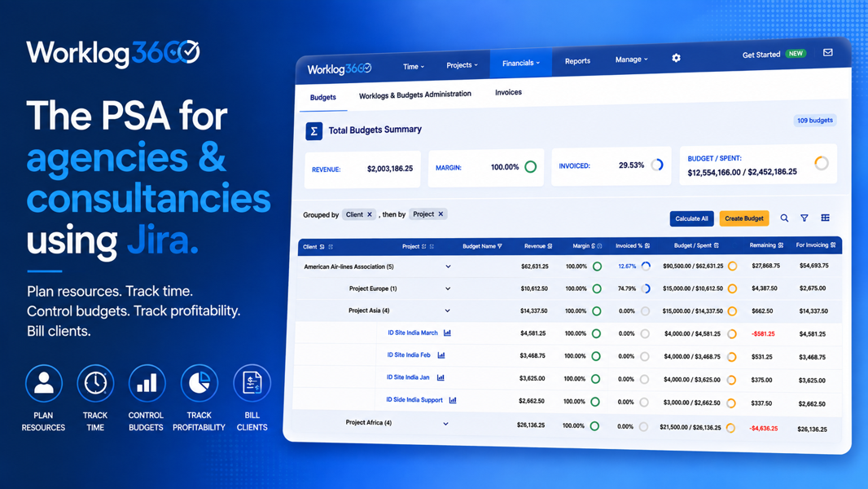Click the large Worklog360 banner logo
The height and width of the screenshot is (489, 868).
(113, 54)
